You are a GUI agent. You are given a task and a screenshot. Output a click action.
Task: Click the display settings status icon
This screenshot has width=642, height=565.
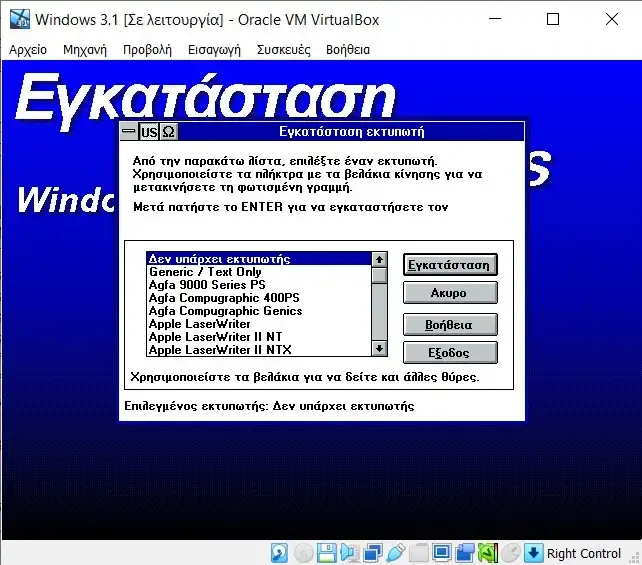[441, 553]
